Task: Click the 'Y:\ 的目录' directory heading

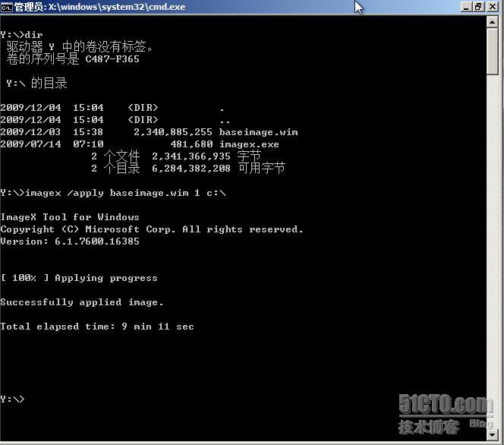Action: pyautogui.click(x=36, y=84)
